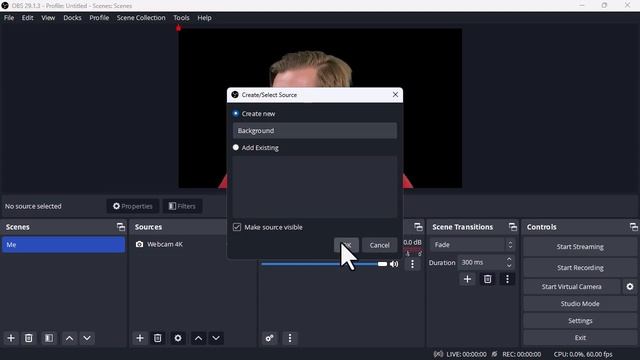Move scene up with the arrow icon
The height and width of the screenshot is (360, 640).
click(69, 338)
